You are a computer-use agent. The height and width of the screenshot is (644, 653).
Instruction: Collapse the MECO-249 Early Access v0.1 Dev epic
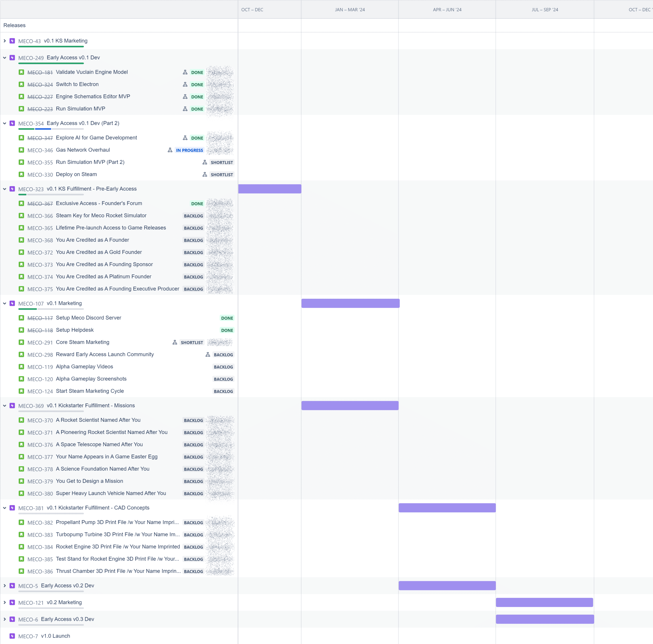tap(5, 58)
